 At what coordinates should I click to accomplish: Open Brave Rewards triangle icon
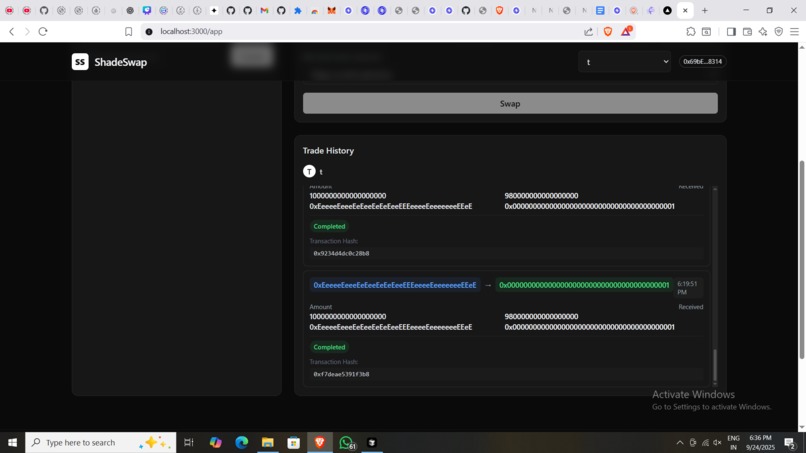pos(626,31)
